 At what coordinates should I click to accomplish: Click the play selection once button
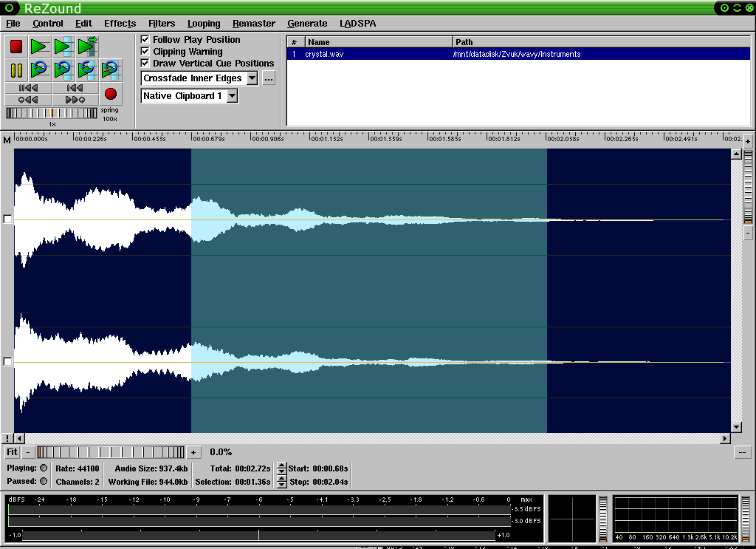tap(63, 47)
